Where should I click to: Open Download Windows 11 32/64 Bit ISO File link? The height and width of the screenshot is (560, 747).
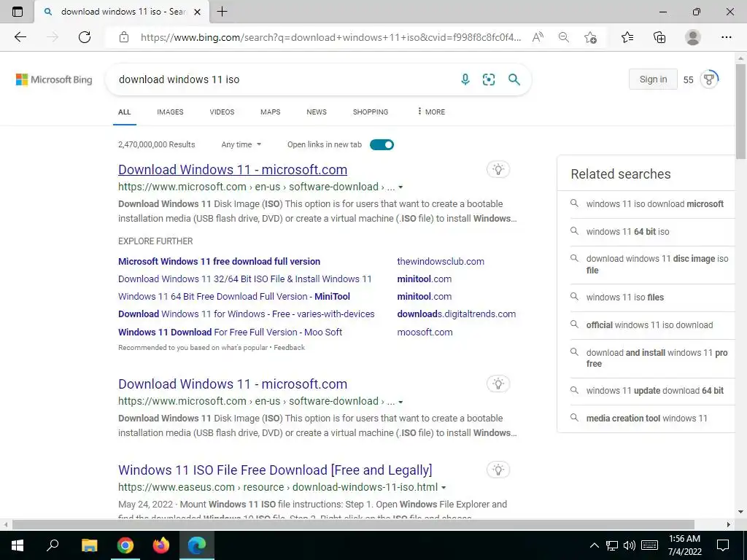coord(245,279)
